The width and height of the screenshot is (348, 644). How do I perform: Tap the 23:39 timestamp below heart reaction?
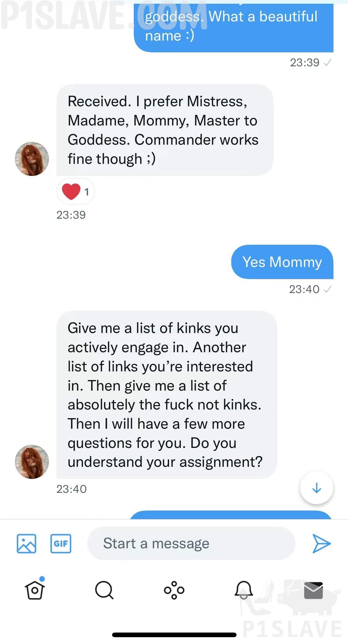(x=71, y=215)
